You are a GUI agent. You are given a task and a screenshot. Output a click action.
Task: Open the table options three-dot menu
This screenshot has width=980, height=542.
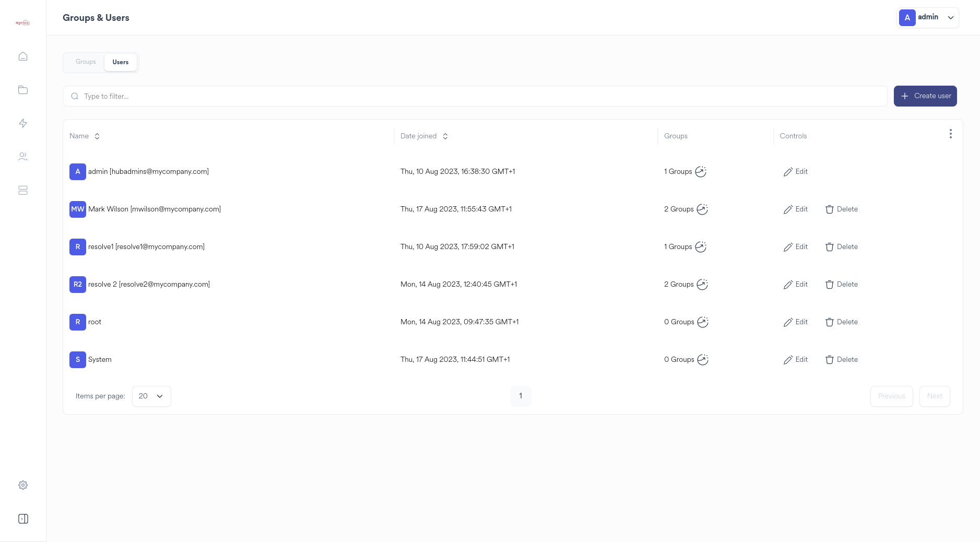[951, 134]
